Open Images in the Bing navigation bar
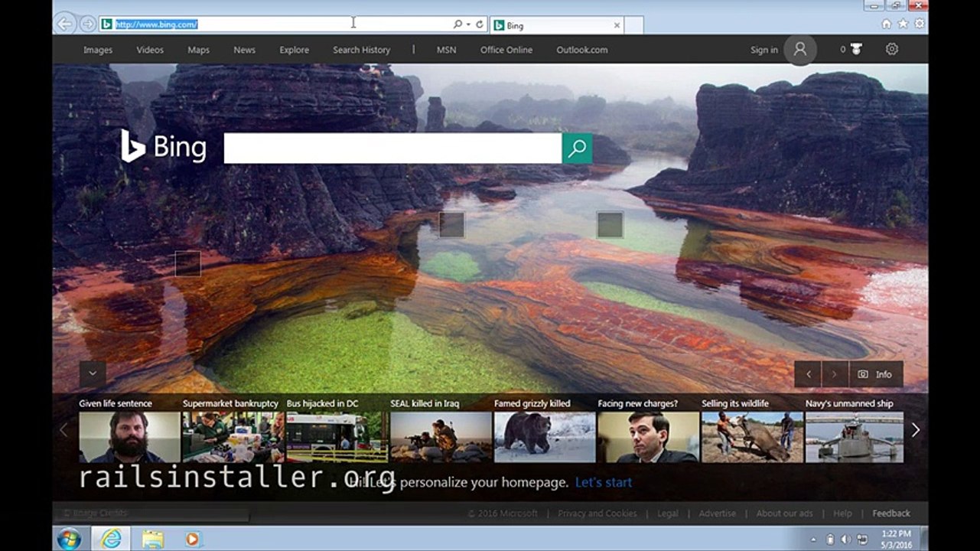The image size is (980, 551). pos(98,50)
